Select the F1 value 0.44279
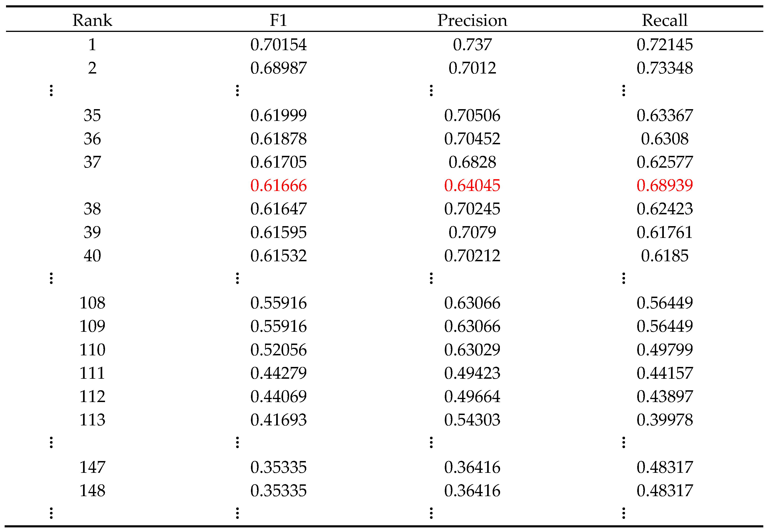 point(278,373)
